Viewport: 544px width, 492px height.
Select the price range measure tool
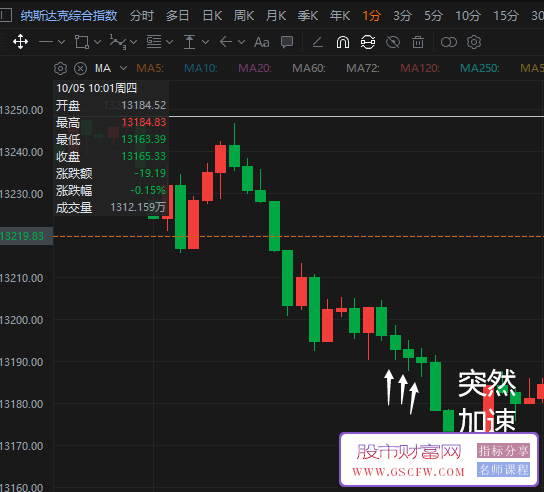[x=189, y=42]
